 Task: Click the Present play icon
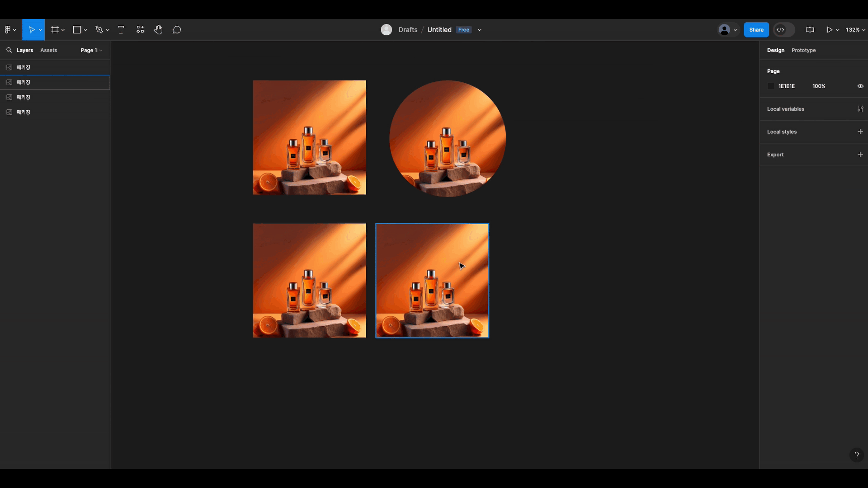(830, 30)
